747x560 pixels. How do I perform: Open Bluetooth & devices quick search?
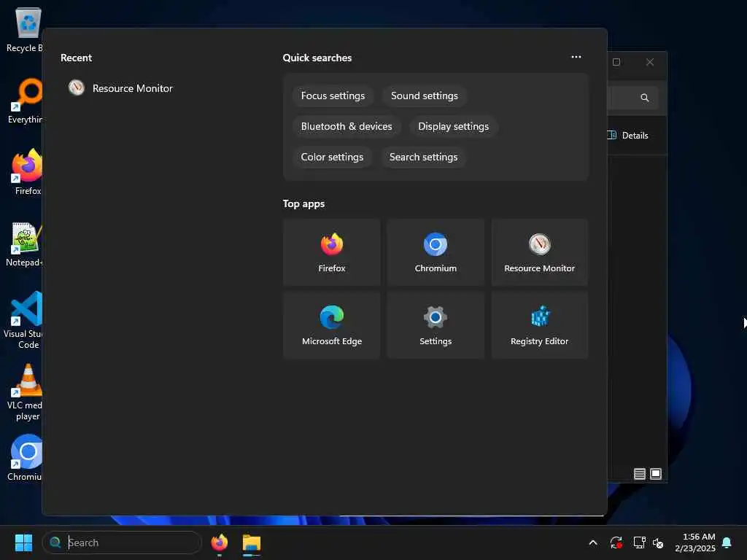pos(347,126)
